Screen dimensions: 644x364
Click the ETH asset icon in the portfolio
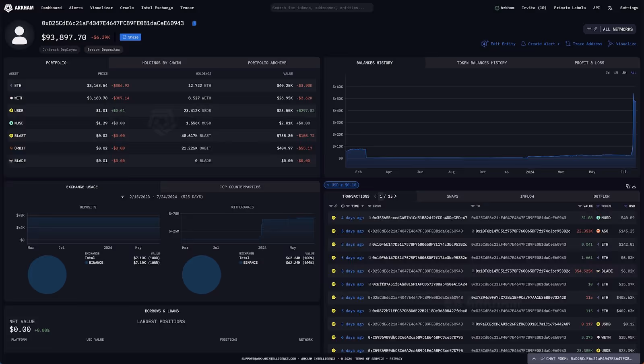coord(11,85)
